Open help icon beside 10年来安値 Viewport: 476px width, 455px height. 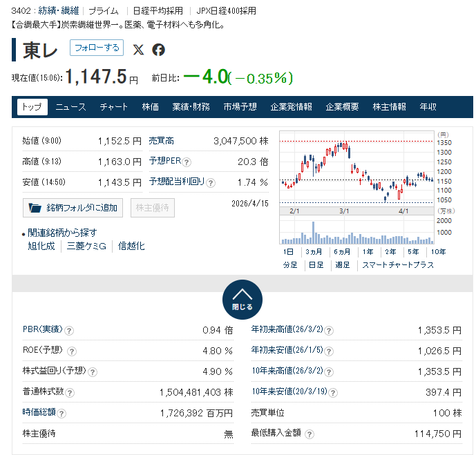(333, 393)
